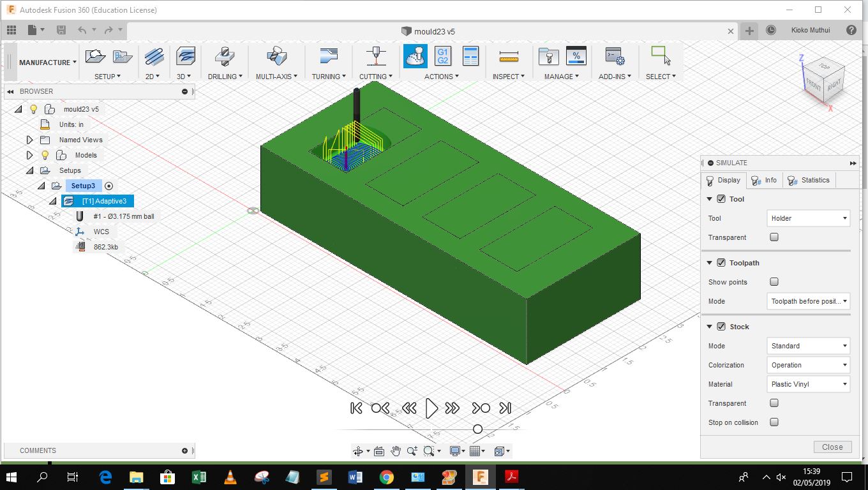The height and width of the screenshot is (490, 868).
Task: Choose the Drilling operation icon
Action: (x=225, y=56)
